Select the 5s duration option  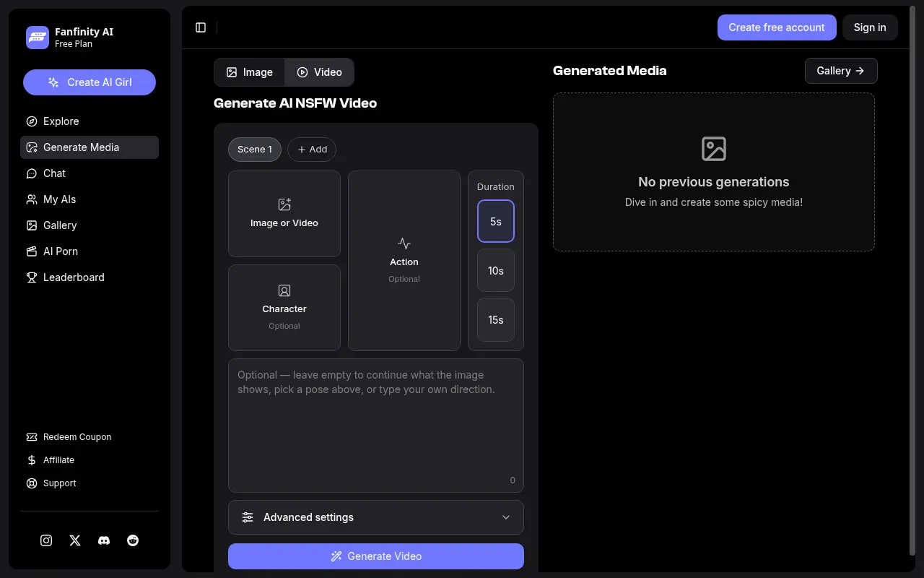tap(496, 221)
